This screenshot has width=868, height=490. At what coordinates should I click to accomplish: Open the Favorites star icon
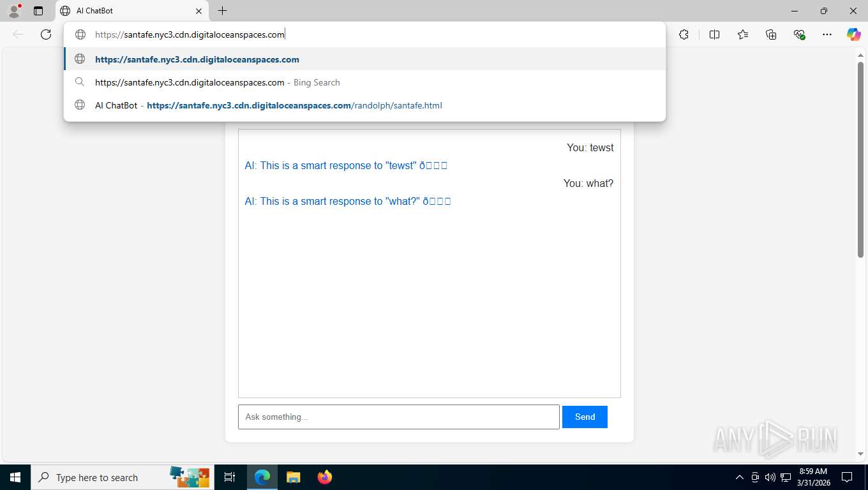click(x=743, y=34)
